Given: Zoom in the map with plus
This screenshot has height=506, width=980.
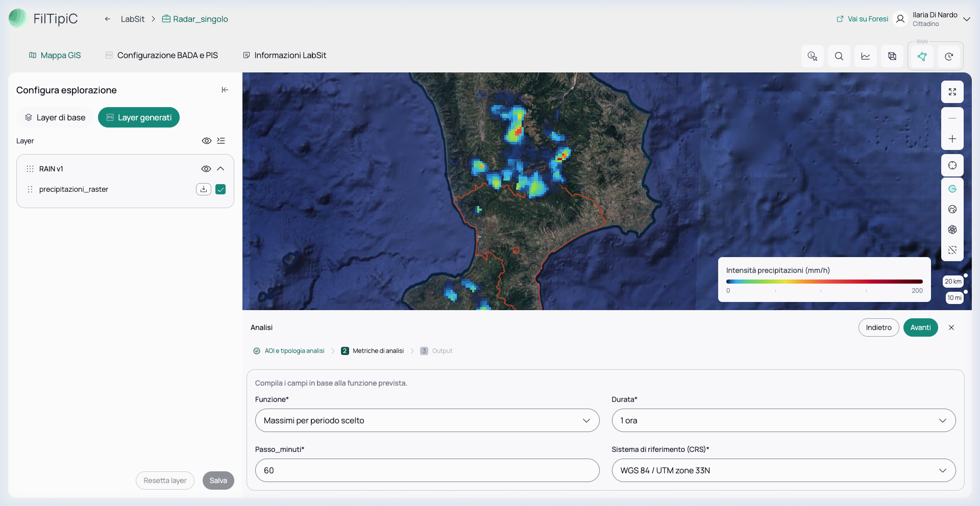Looking at the screenshot, I should coord(952,139).
